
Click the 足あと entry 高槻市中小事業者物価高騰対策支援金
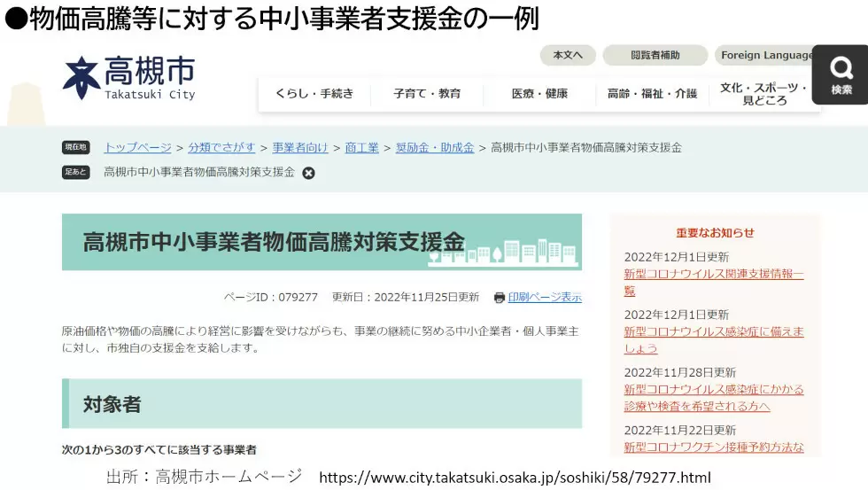tap(199, 172)
